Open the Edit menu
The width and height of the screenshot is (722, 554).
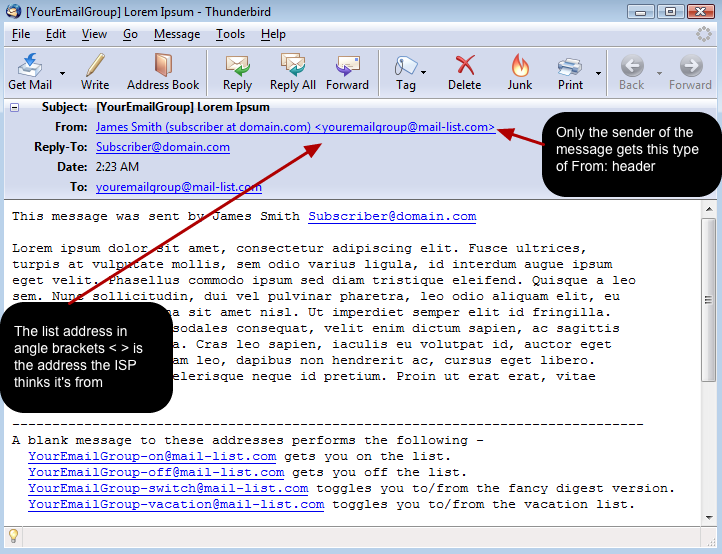[56, 34]
